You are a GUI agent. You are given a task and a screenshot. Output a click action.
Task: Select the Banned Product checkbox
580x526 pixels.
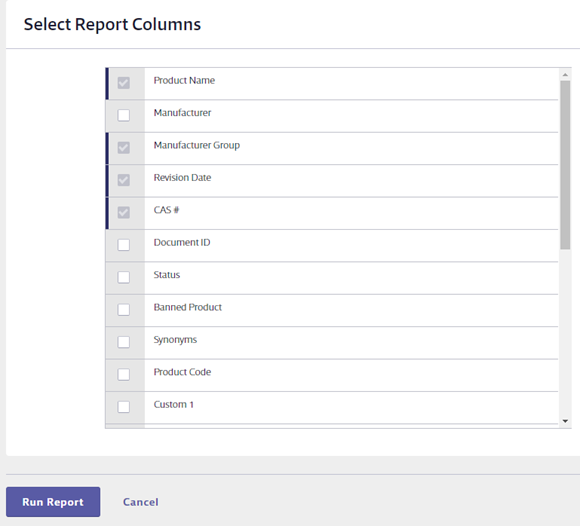click(124, 310)
